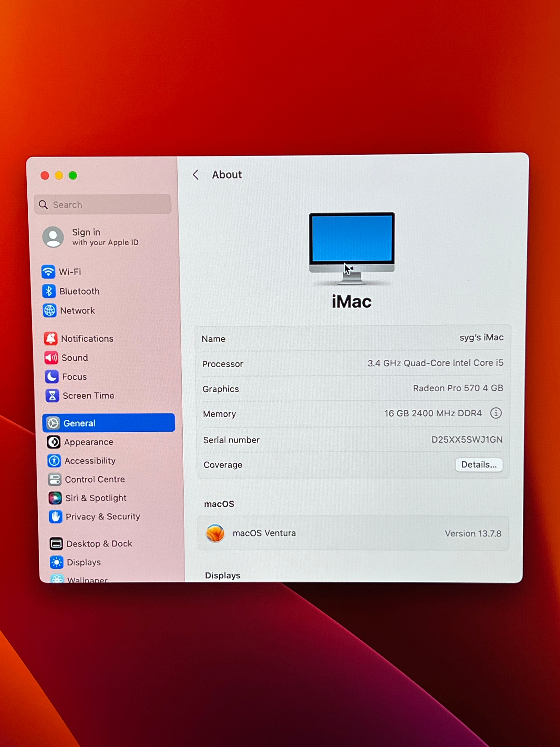Open Desktop & Dock icon
The image size is (560, 747).
pos(56,543)
